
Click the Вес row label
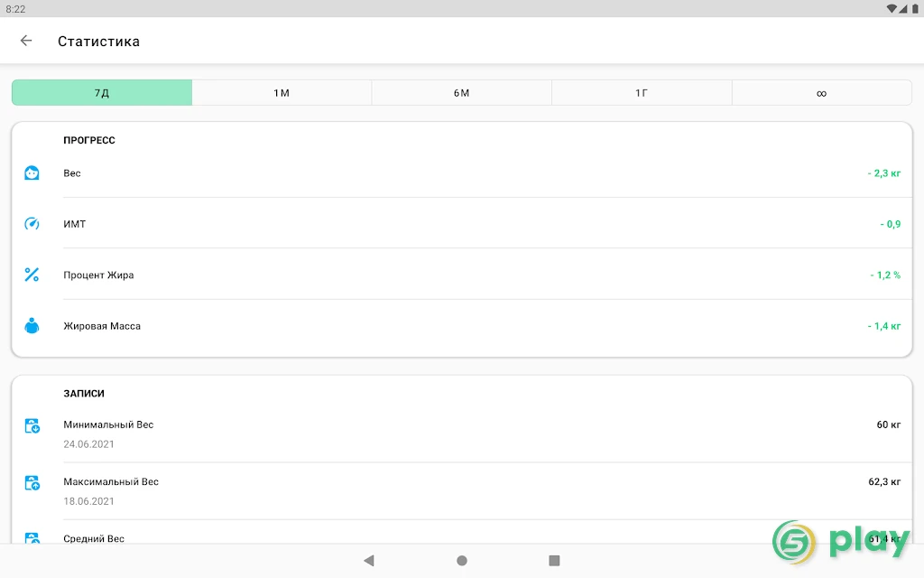pos(72,172)
